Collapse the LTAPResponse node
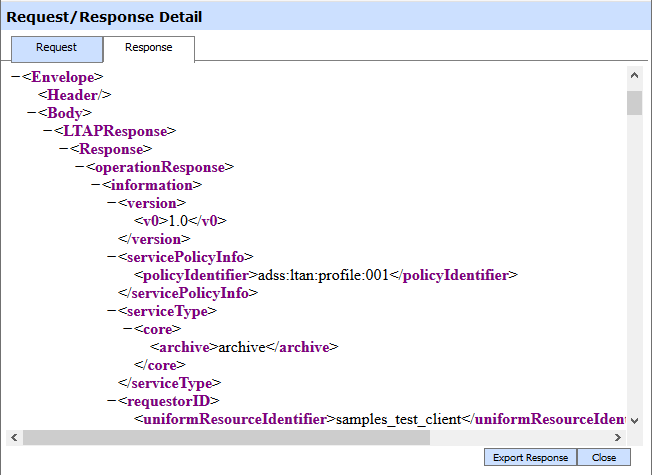 (x=46, y=131)
